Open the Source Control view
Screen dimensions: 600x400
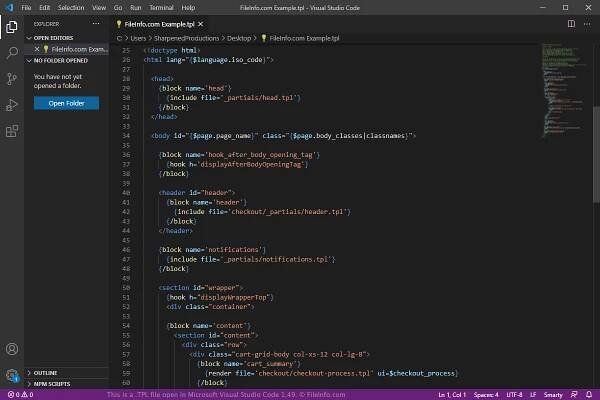[x=11, y=79]
